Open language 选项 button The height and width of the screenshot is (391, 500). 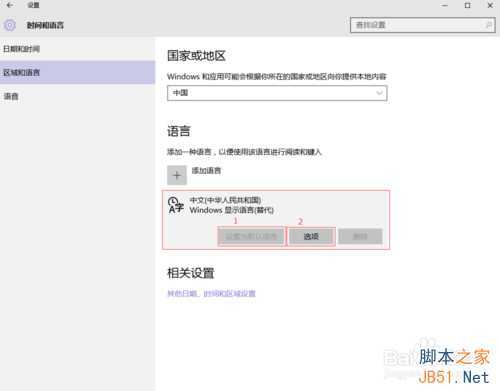point(311,237)
